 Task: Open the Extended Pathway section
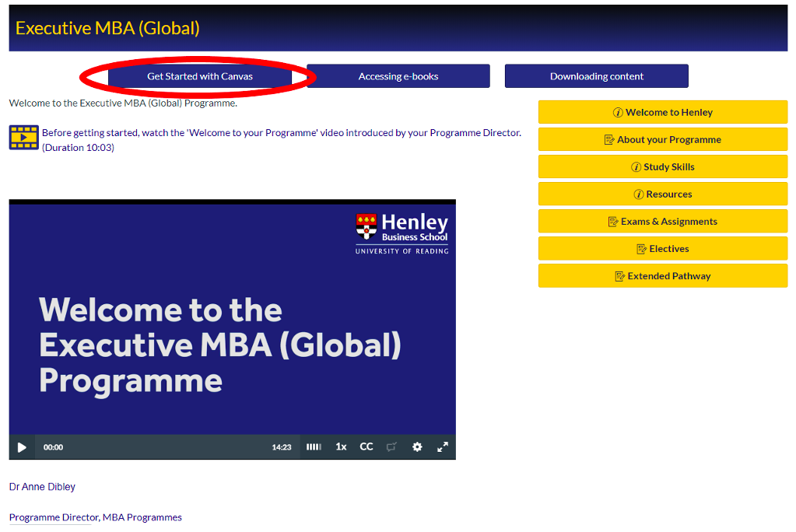coord(662,276)
